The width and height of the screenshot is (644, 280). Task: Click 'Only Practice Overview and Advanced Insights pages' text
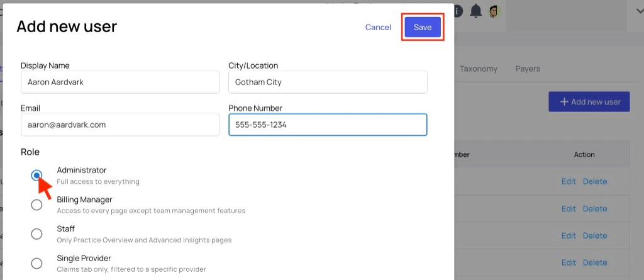(x=144, y=240)
